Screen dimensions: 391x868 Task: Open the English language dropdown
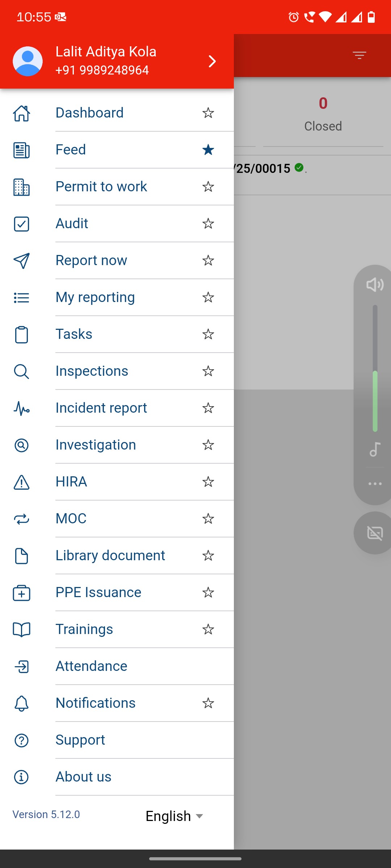(x=175, y=816)
